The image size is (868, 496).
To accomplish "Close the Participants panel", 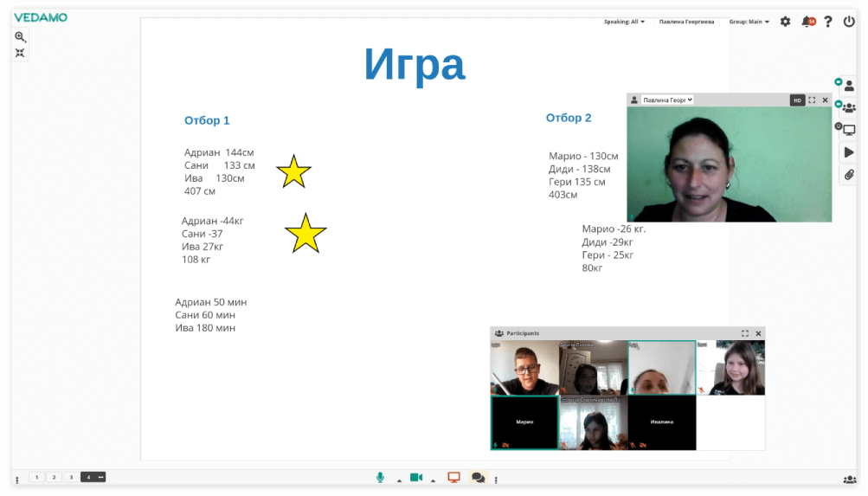I will [758, 333].
